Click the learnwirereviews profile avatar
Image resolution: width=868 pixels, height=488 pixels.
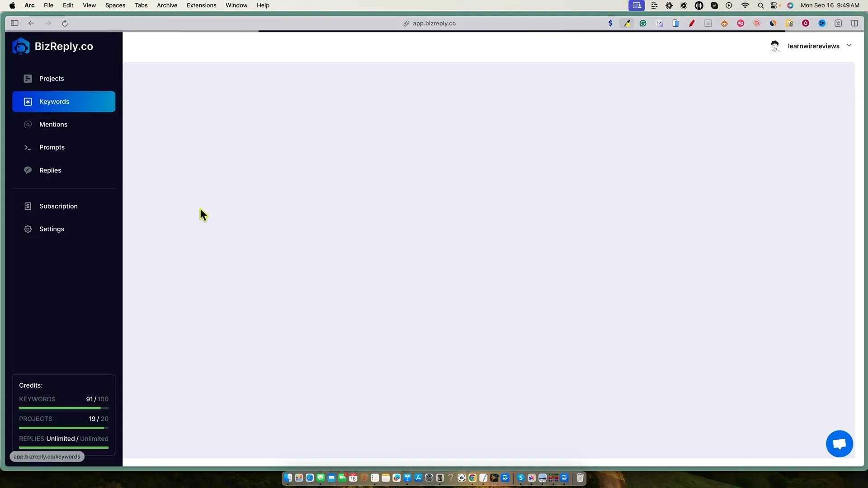tap(775, 46)
